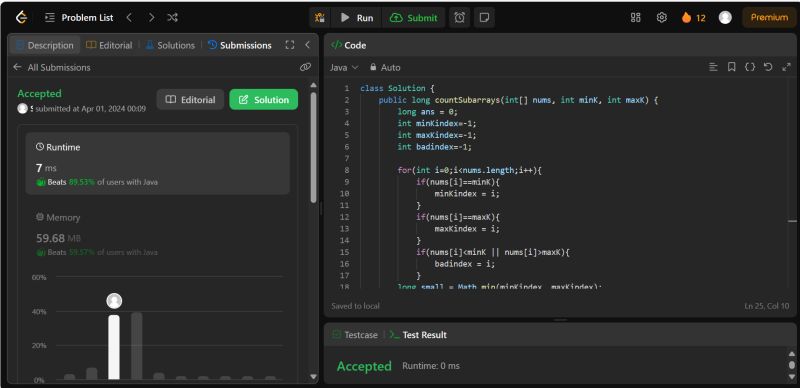Click line number 8 in the gutter
800x388 pixels.
tap(347, 171)
